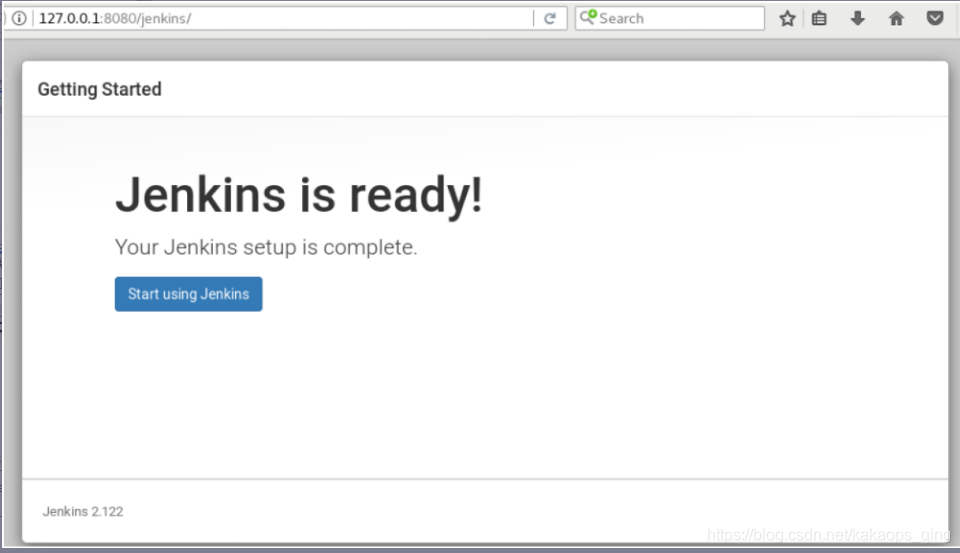Reload the current Jenkins page
This screenshot has height=553, width=960.
coord(549,18)
